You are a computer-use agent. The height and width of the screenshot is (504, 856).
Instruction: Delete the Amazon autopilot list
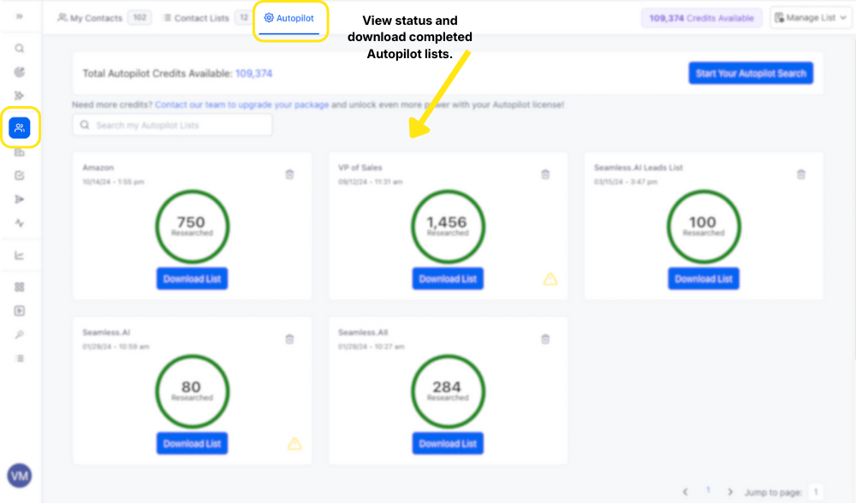[289, 175]
